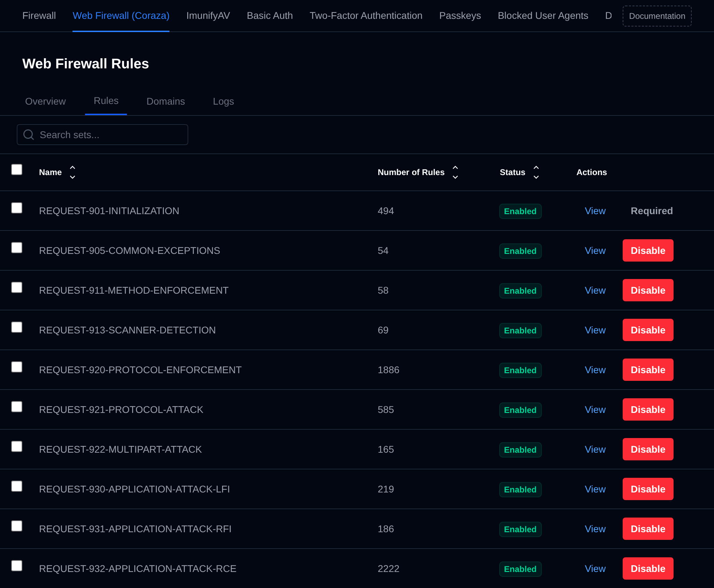The width and height of the screenshot is (714, 588).
Task: Check the REQUEST-911-METHOD-ENFORCEMENT row checkbox
Action: 17,287
